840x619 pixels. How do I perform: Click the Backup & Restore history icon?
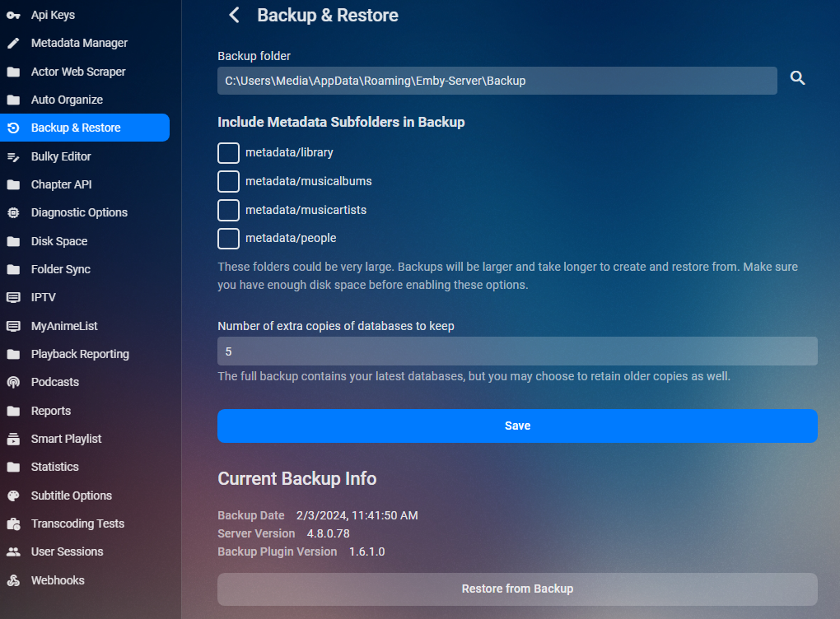point(13,128)
